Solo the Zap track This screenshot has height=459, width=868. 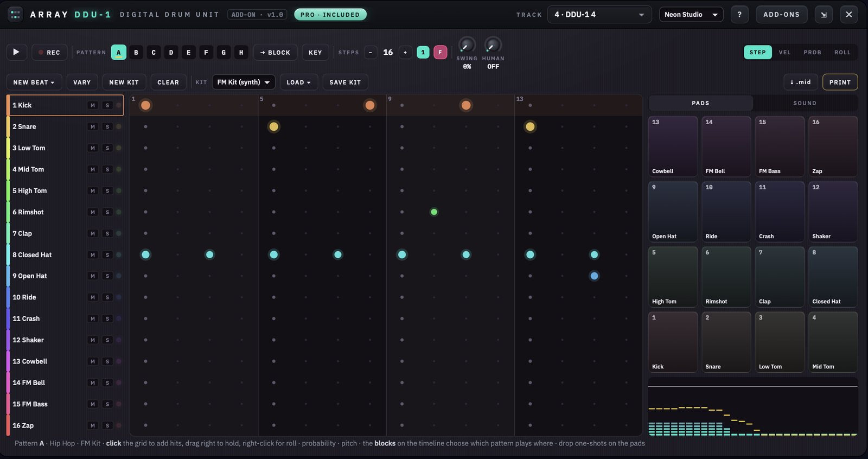107,425
